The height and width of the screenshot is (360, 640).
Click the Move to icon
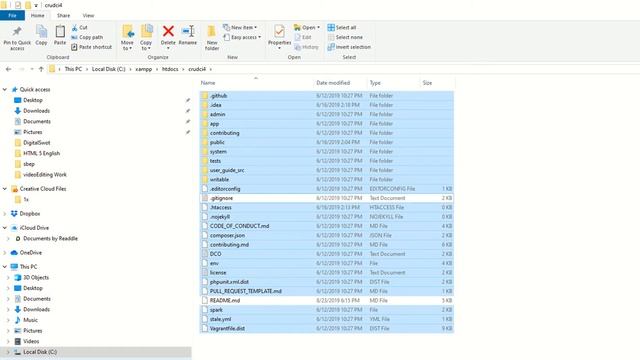coord(127,31)
